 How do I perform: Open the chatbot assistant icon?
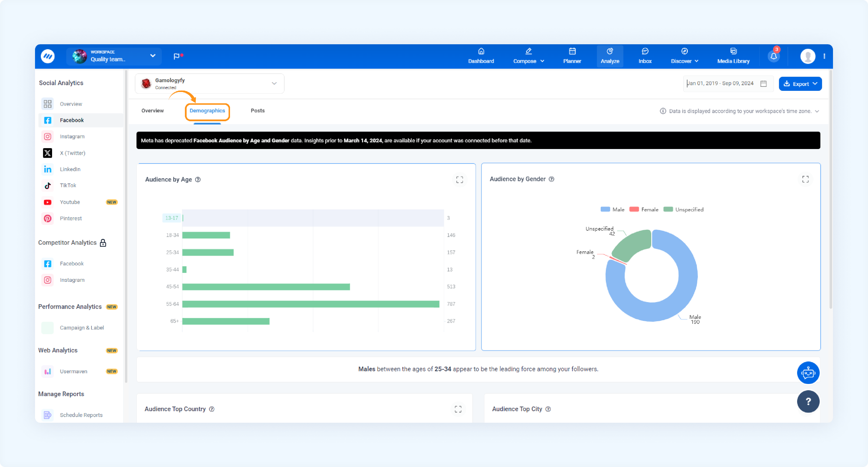point(808,373)
